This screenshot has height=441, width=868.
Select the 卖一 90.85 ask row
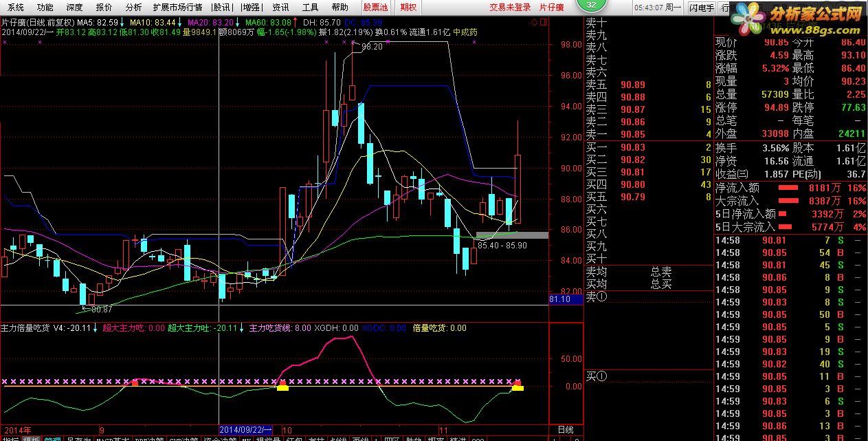coord(649,135)
